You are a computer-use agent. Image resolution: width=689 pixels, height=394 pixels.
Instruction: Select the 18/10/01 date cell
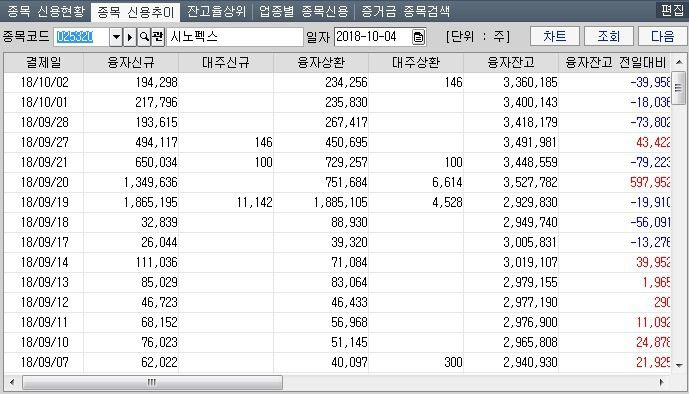[x=44, y=102]
